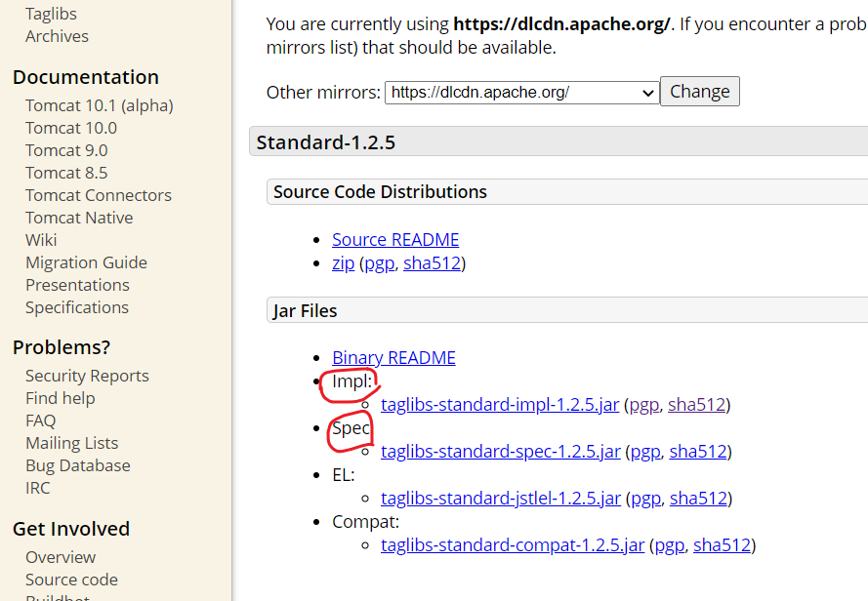868x601 pixels.
Task: Download taglibs-standard-spec-1.2.5.jar
Action: coord(501,452)
